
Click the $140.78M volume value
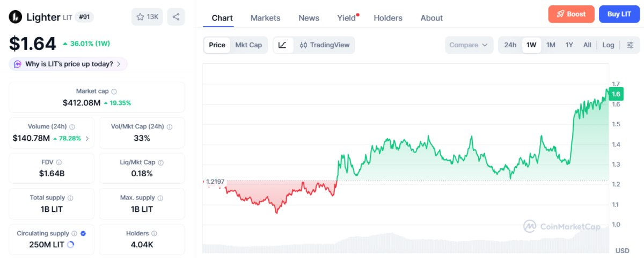[31, 138]
